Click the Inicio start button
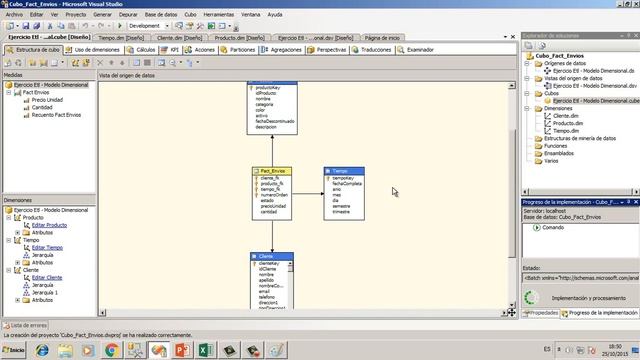The image size is (640, 360). coord(13,350)
